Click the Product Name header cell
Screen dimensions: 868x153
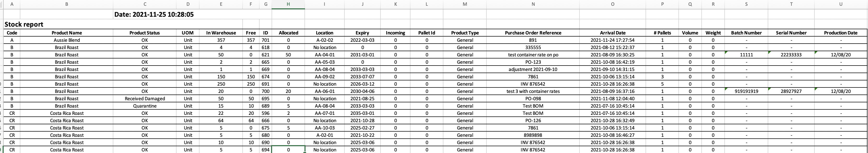(x=66, y=33)
